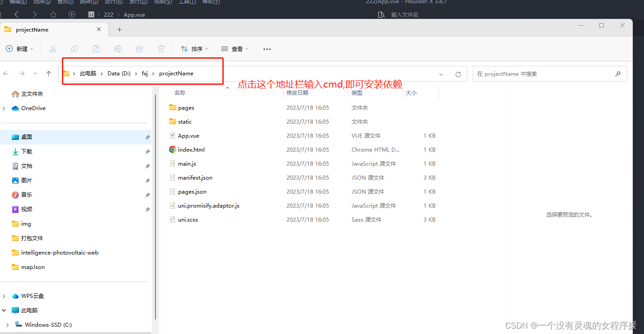The height and width of the screenshot is (334, 644).
Task: Expand the address bar history dropdown
Action: click(441, 74)
